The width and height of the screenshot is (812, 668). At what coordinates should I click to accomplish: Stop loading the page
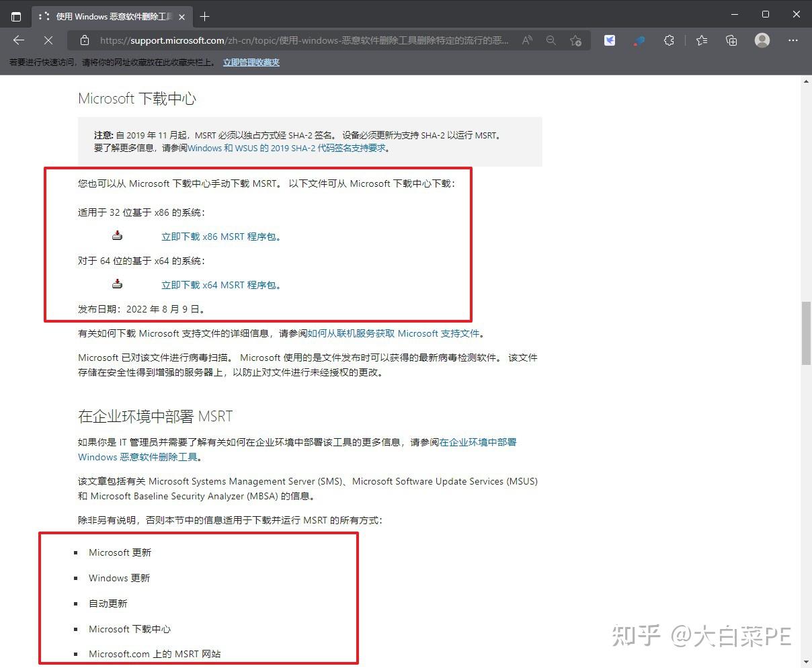48,40
